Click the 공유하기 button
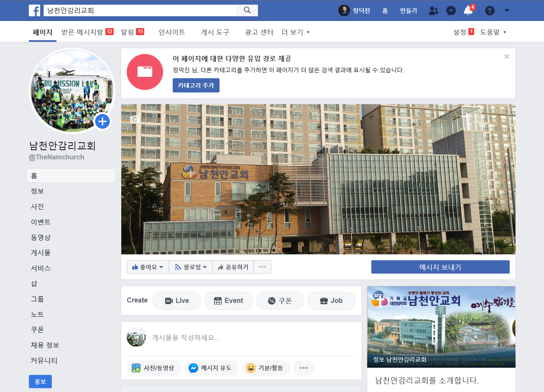 click(x=233, y=267)
